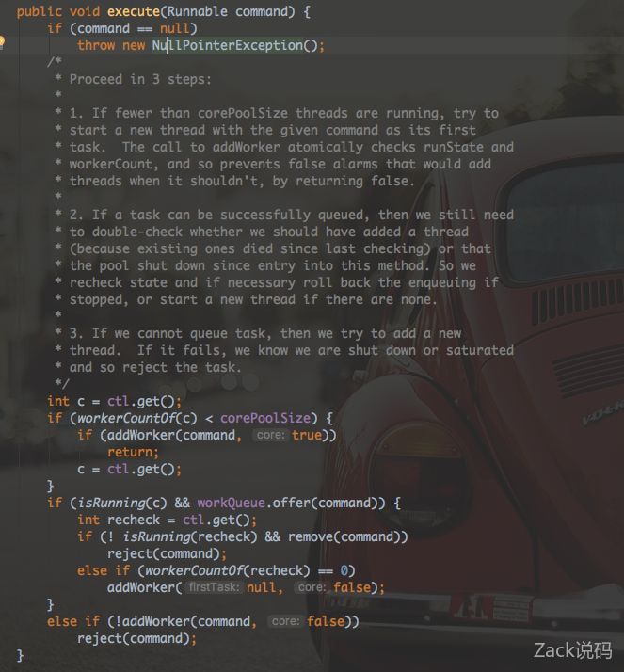Image resolution: width=624 pixels, height=672 pixels.
Task: Click the isRunning(recheck) call
Action: coord(190,536)
